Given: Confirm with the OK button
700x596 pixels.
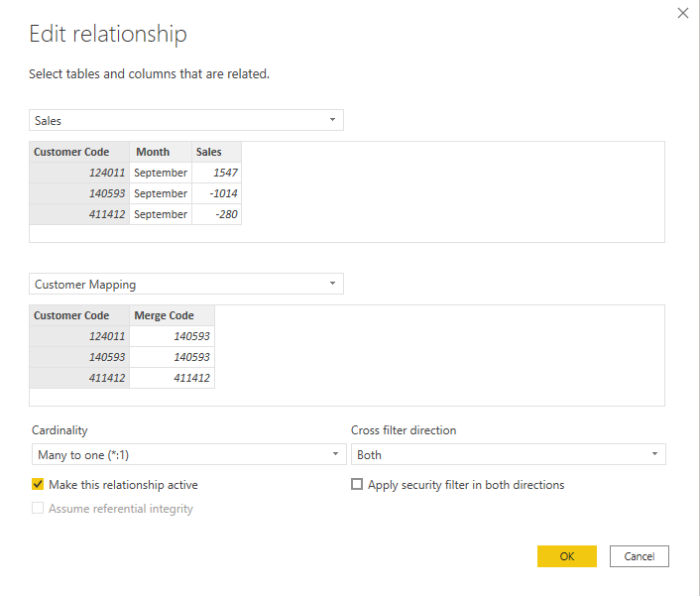Looking at the screenshot, I should click(566, 556).
